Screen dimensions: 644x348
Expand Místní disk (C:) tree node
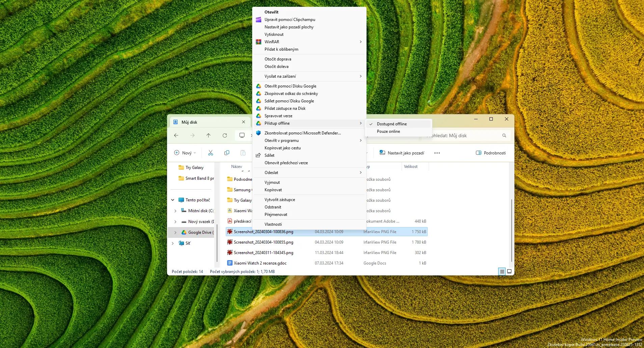pyautogui.click(x=175, y=211)
